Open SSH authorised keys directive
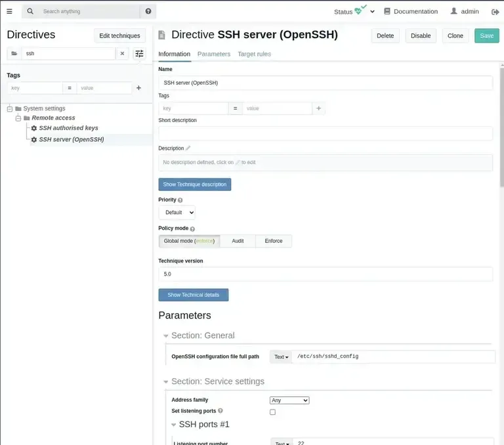Screen dimensions: 504x445 tap(68, 128)
